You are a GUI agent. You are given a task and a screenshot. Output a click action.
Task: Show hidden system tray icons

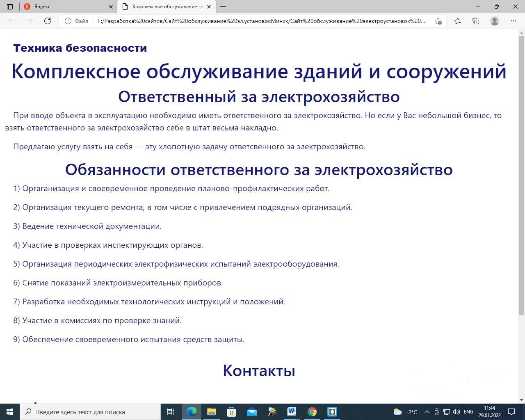coord(427,412)
